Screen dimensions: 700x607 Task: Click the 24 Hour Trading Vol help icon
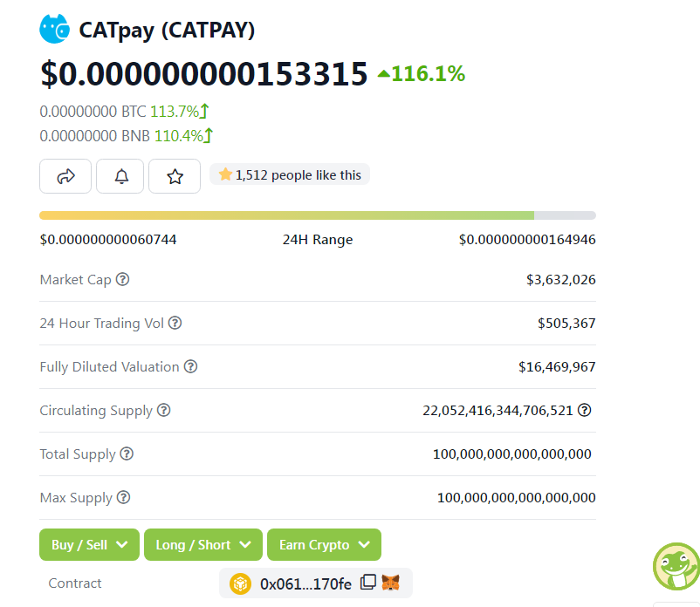click(175, 323)
